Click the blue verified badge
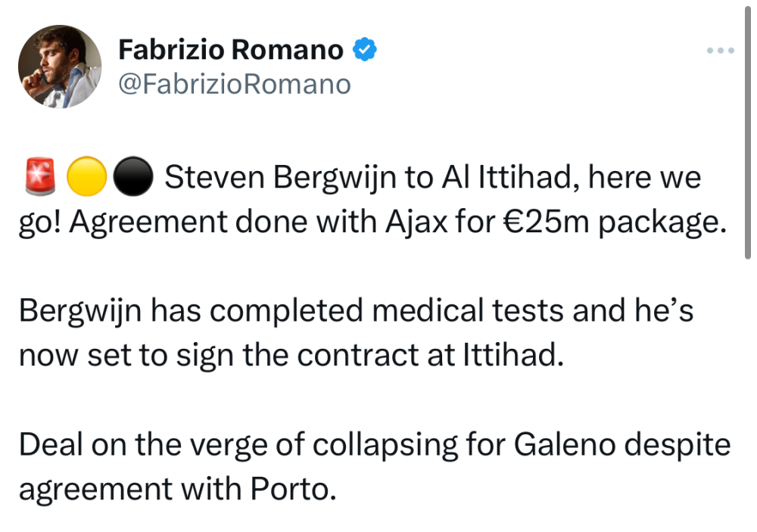757x532 pixels. coord(366,51)
